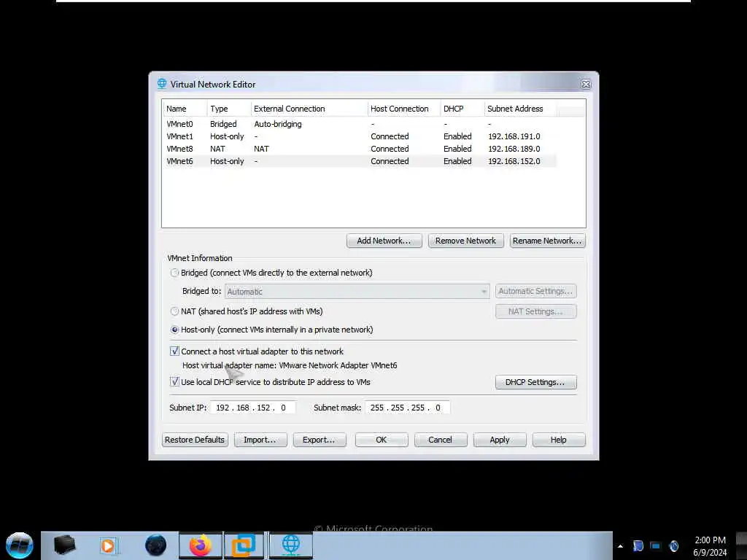The height and width of the screenshot is (560, 747).
Task: Sort by the Name column header
Action: click(185, 109)
